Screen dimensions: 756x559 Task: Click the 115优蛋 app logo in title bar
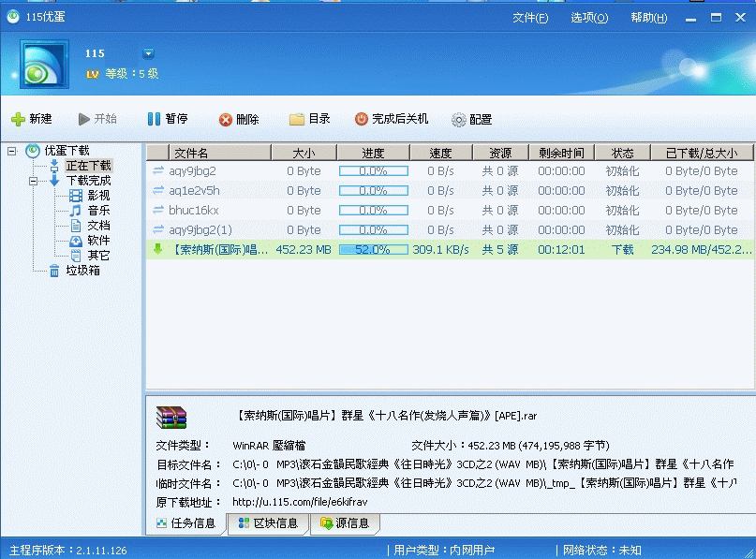[x=13, y=17]
